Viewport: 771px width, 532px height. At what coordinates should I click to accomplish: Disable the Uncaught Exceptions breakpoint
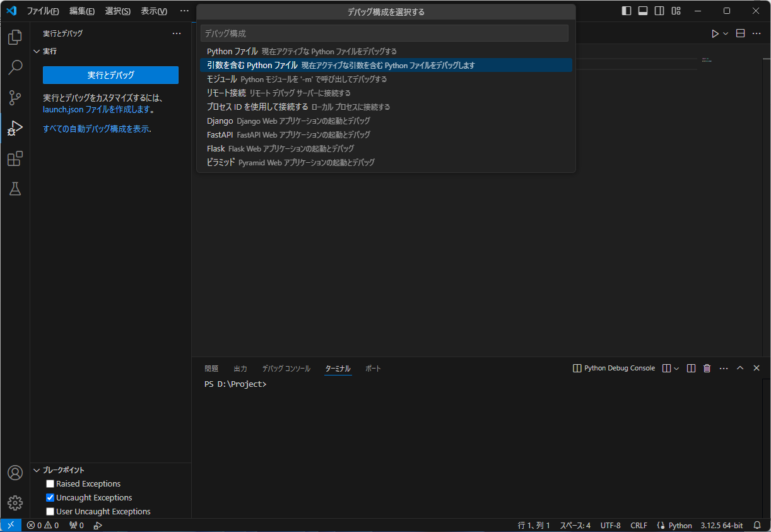pyautogui.click(x=50, y=497)
